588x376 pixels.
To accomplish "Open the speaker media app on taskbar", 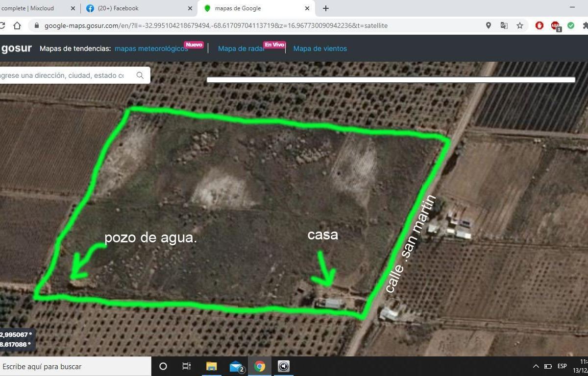I will [284, 366].
